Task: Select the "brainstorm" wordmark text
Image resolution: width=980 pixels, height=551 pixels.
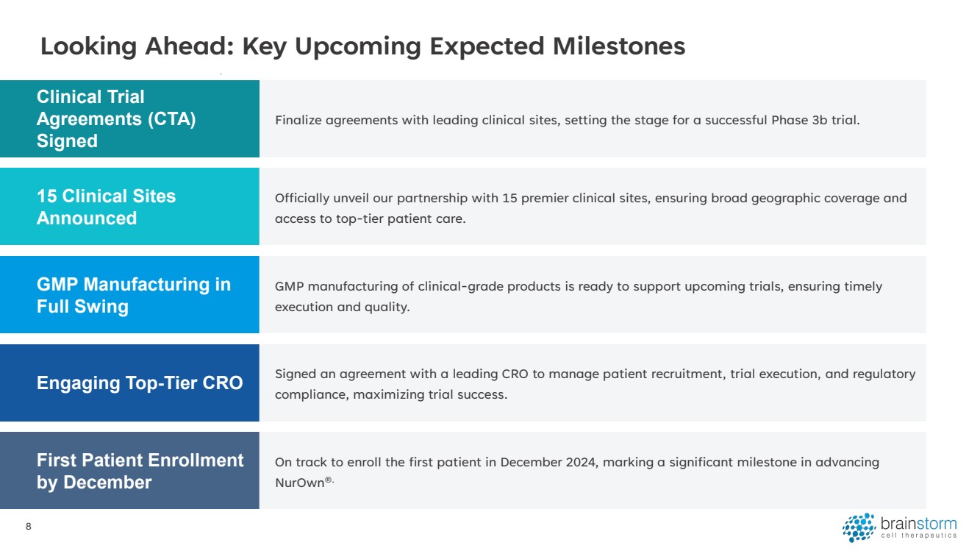Action: [918, 524]
